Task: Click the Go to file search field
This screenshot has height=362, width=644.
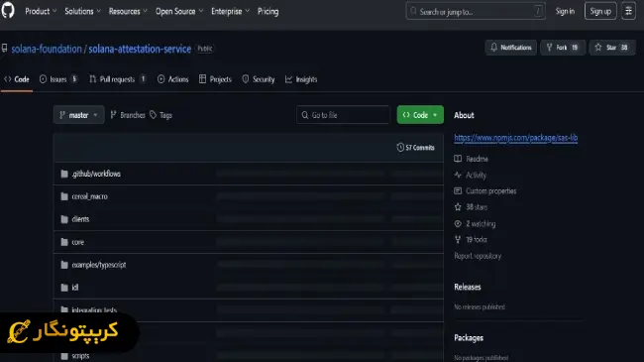Action: pos(343,115)
